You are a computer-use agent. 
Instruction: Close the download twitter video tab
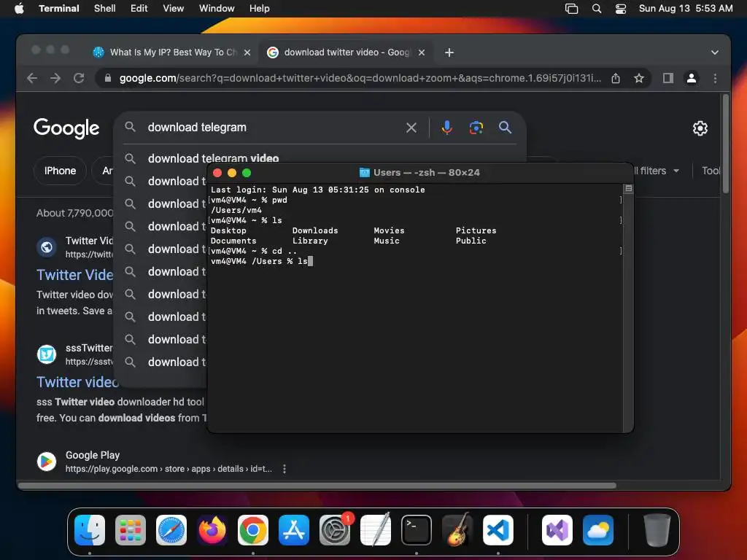point(422,52)
